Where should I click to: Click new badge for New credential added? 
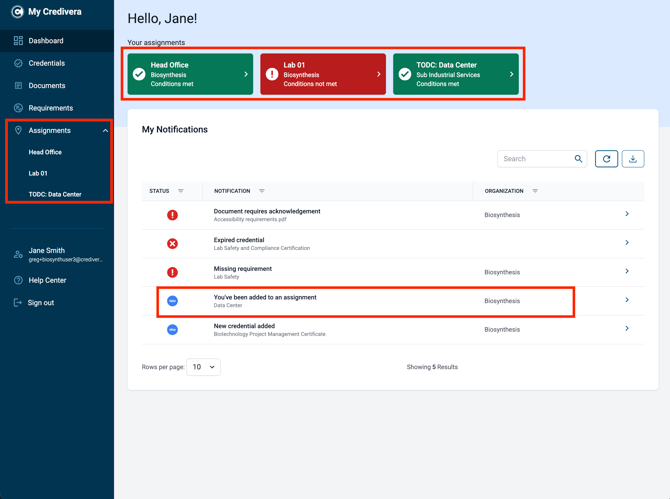(172, 330)
